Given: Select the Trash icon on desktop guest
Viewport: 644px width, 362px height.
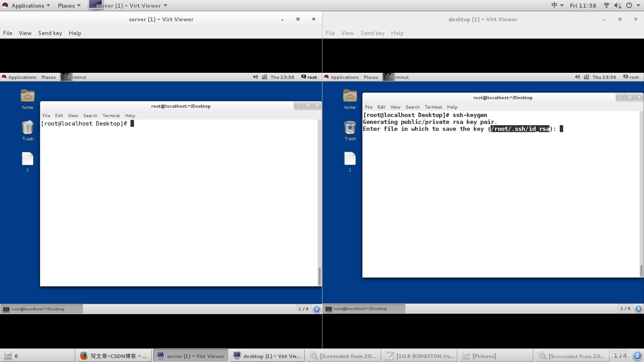Looking at the screenshot, I should pos(350,131).
